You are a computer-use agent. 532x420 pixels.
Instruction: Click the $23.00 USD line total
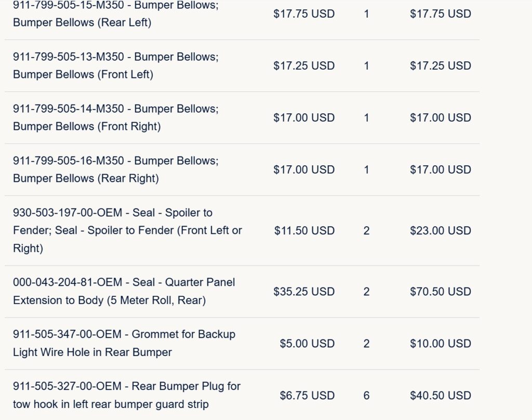(x=441, y=231)
